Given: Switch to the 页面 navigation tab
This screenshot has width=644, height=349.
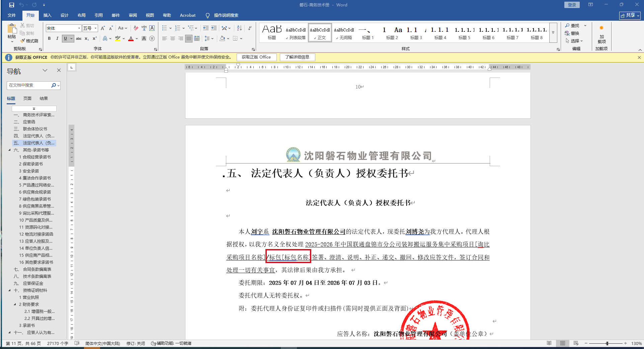Looking at the screenshot, I should click(27, 98).
